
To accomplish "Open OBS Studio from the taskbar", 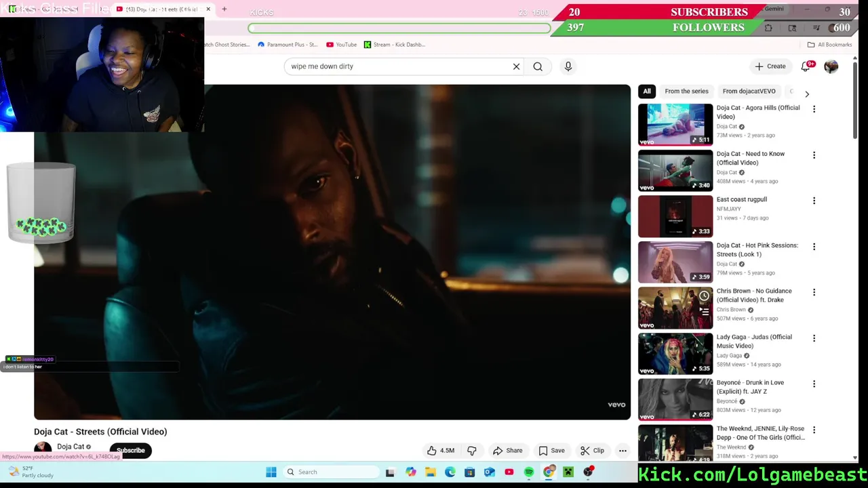I will [x=588, y=472].
